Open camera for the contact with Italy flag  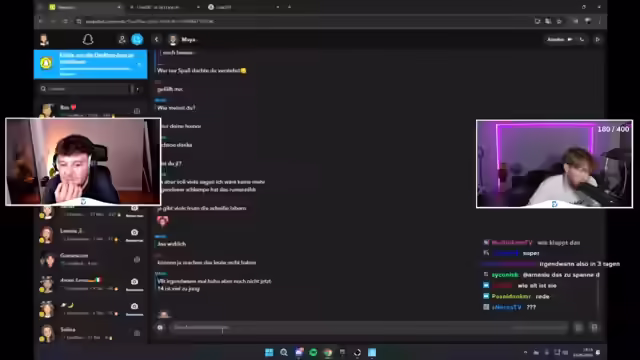[x=134, y=282]
